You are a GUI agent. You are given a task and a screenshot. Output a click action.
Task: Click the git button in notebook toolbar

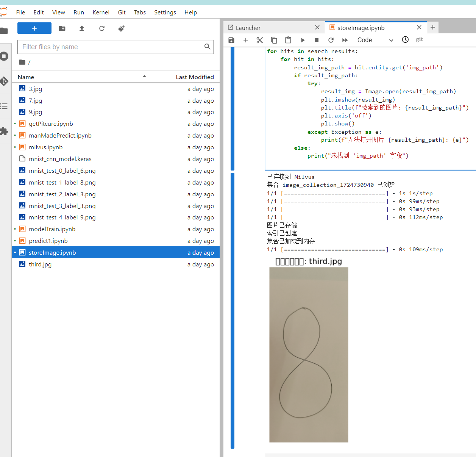[x=419, y=39]
